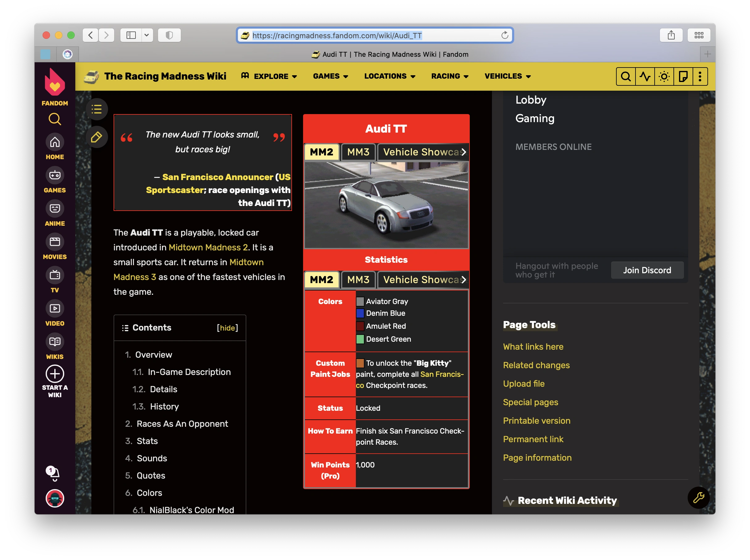Image resolution: width=750 pixels, height=560 pixels.
Task: Open new tab plus button
Action: (707, 54)
